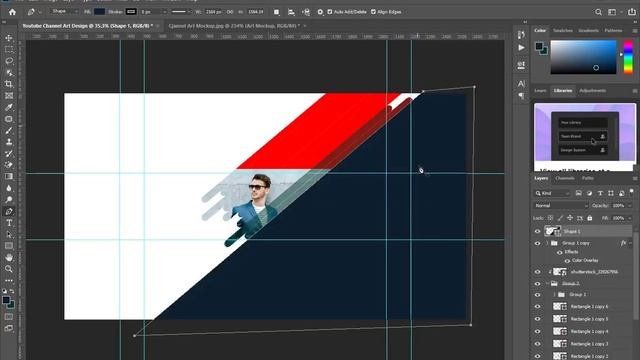Select the Path Selection tool
This screenshot has height=360, width=640.
coord(9,235)
